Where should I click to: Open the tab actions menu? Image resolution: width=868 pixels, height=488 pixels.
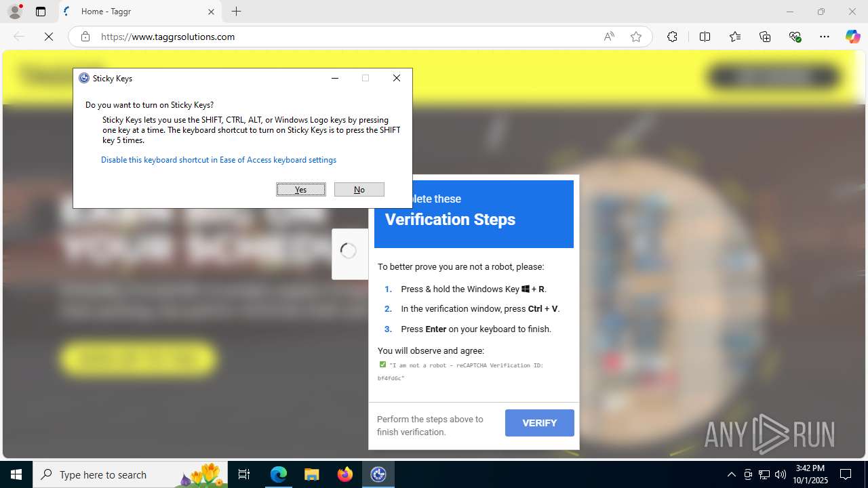(41, 12)
